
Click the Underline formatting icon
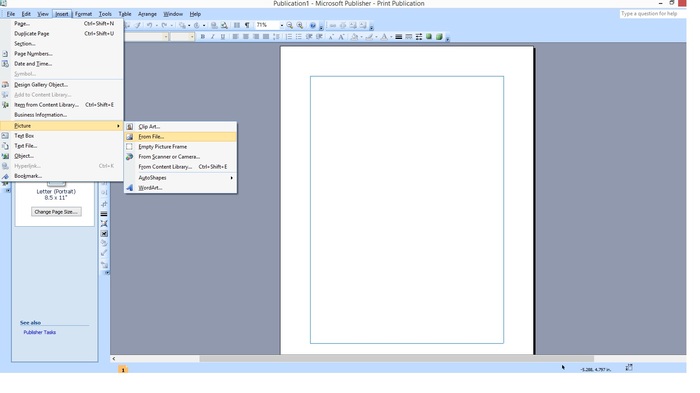click(223, 37)
